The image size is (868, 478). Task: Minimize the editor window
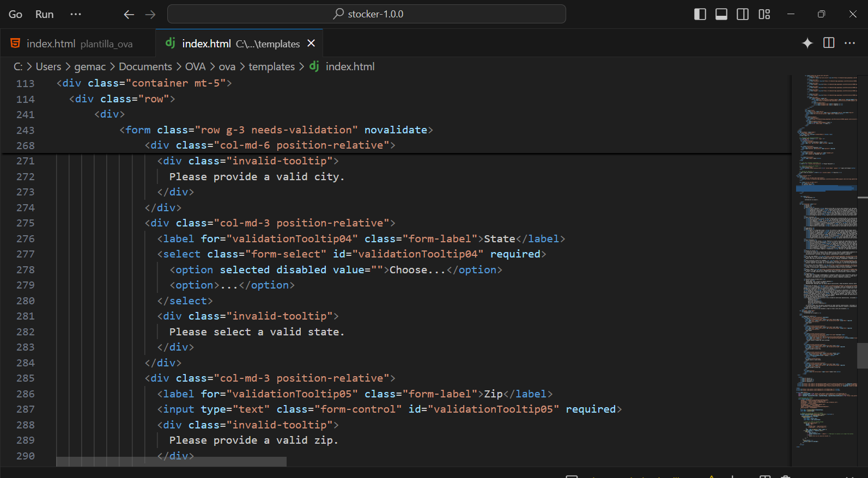pos(791,14)
